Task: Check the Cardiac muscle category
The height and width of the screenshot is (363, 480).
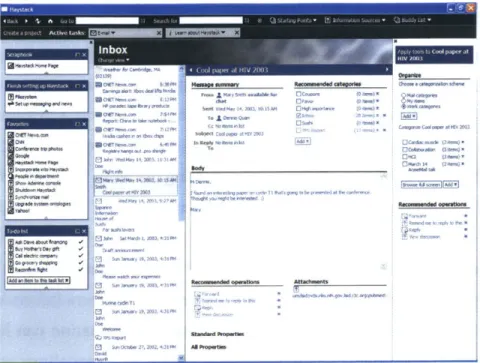Action: (x=405, y=142)
